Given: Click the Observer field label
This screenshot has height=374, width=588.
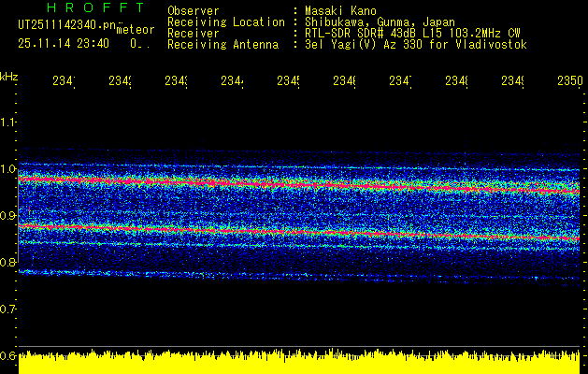Looking at the screenshot, I should (x=194, y=11).
